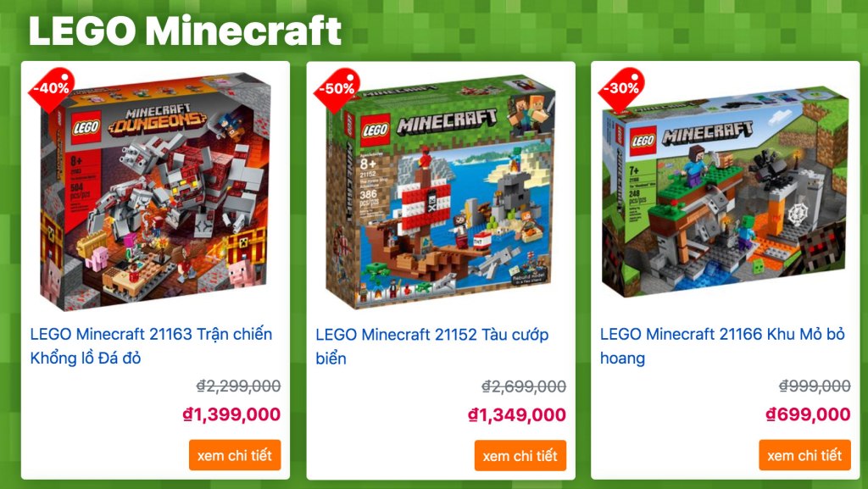Select the -30% sale badge

[x=621, y=88]
